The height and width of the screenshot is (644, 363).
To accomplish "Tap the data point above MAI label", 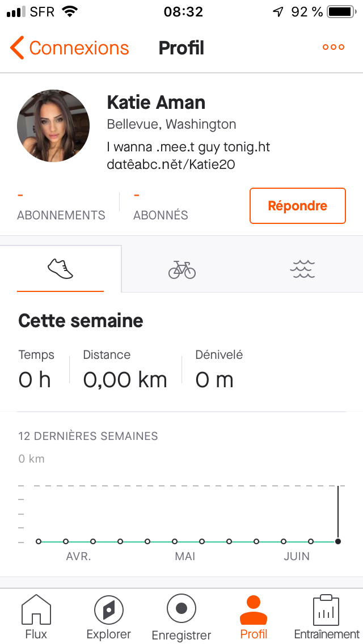I will pos(175,541).
